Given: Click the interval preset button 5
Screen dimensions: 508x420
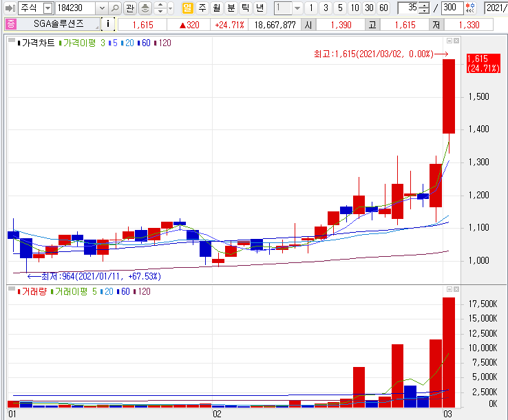Looking at the screenshot, I should coord(340,8).
